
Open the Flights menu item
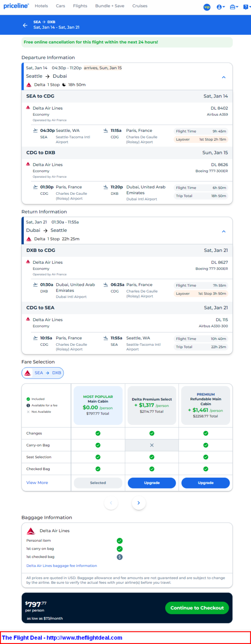pos(80,6)
